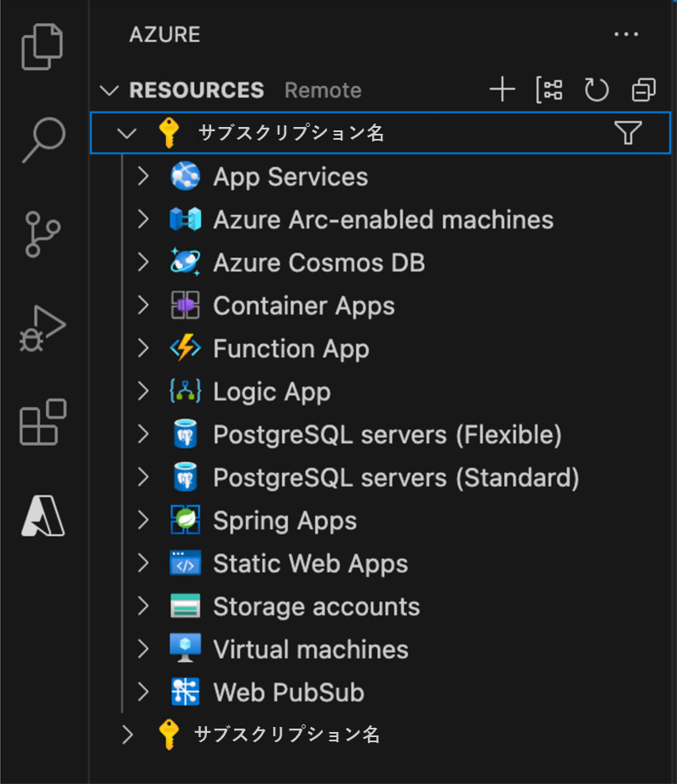Expand the second subscription at the bottom
This screenshot has width=677, height=784.
[128, 735]
